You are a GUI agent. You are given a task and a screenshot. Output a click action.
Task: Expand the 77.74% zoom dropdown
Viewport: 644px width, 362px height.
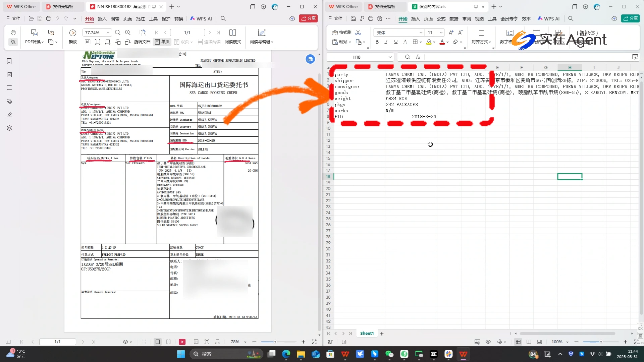point(108,33)
